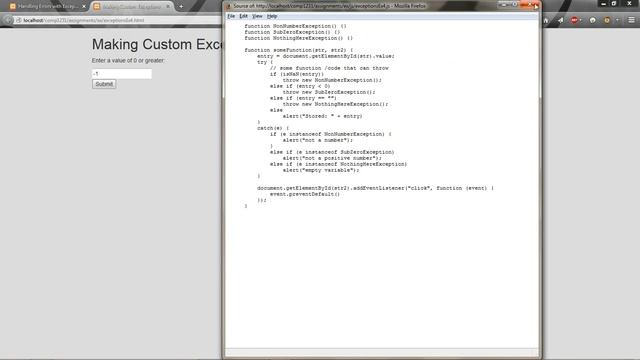640x360 pixels.
Task: Open the Firefox hamburger menu
Action: tap(631, 20)
